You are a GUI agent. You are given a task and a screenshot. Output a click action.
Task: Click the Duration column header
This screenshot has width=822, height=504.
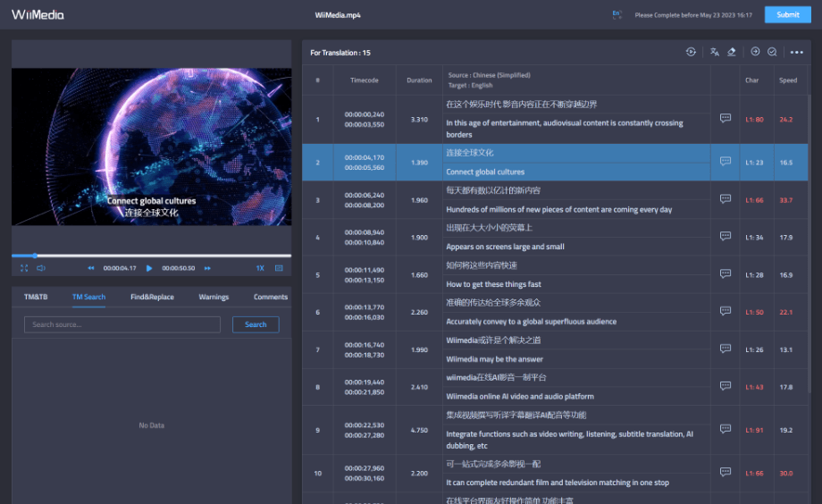point(419,80)
